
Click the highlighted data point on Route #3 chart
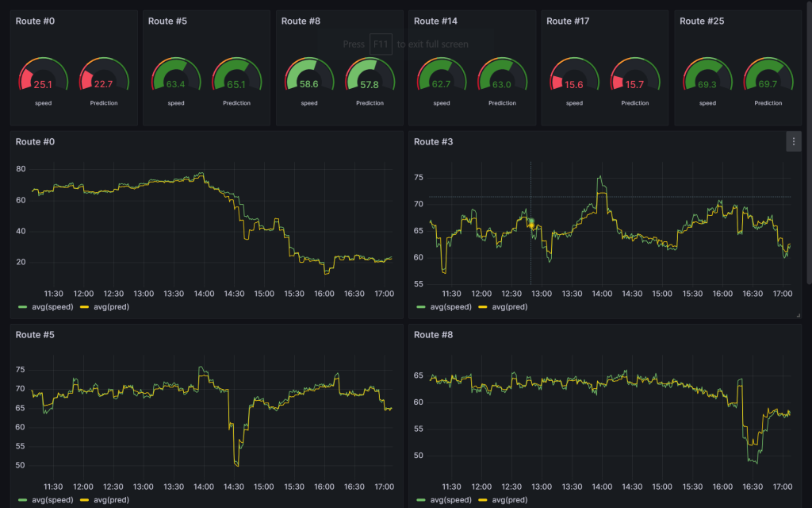point(530,224)
